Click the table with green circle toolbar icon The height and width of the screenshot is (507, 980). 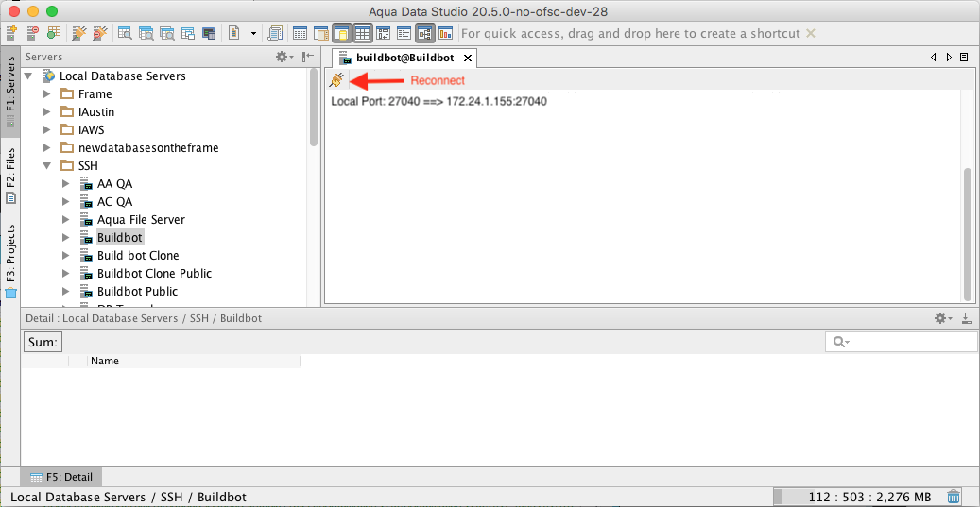pos(54,33)
